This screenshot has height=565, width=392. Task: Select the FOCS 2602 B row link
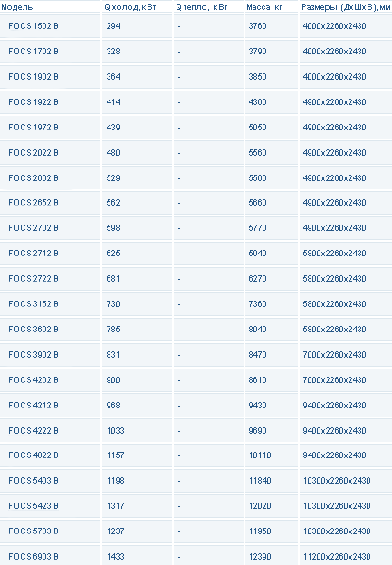tap(33, 178)
